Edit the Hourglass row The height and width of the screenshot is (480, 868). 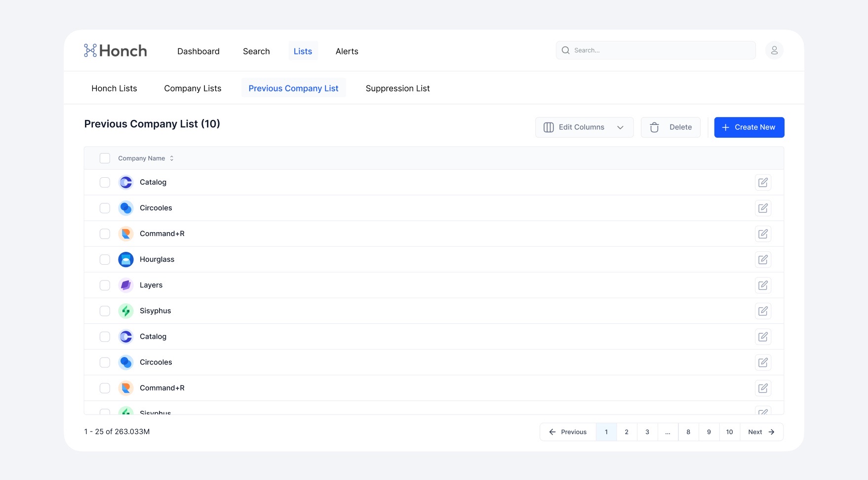point(763,259)
